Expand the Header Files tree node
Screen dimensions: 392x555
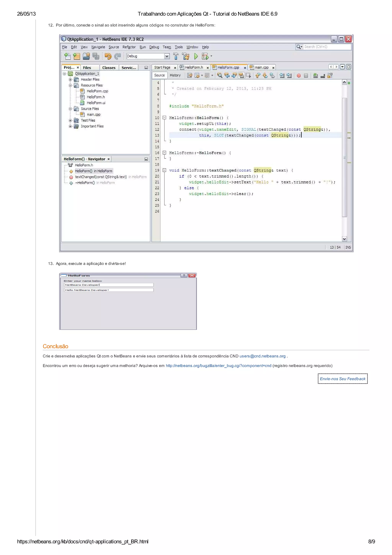point(70,79)
